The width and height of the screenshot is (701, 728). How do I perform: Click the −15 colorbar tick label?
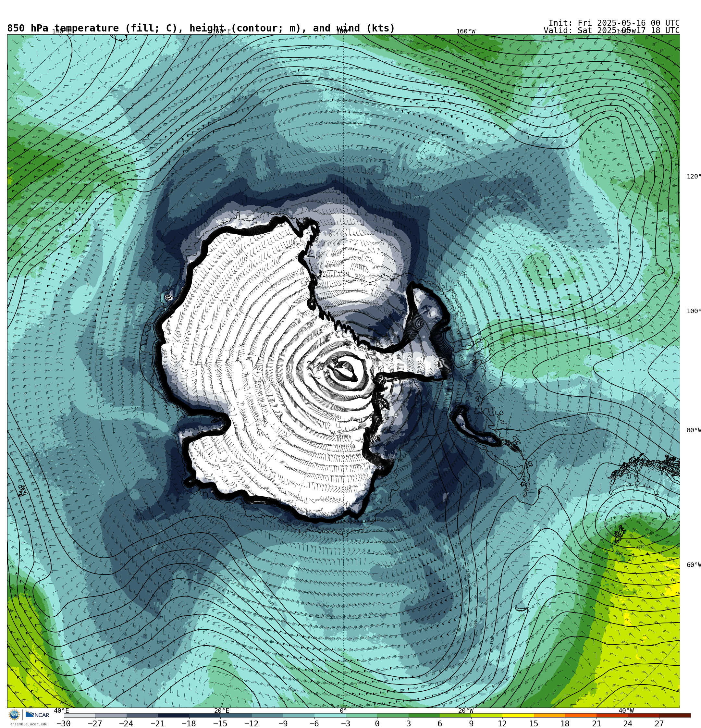pyautogui.click(x=220, y=723)
